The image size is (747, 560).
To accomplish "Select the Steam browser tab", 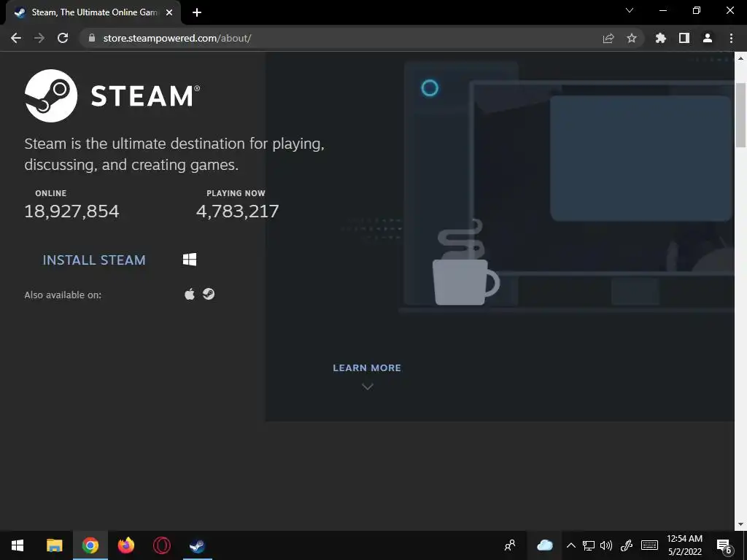I will pos(93,12).
